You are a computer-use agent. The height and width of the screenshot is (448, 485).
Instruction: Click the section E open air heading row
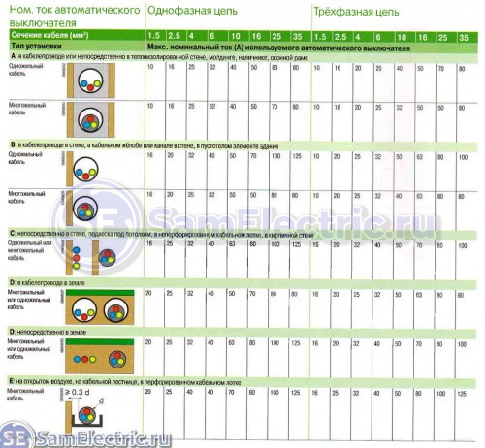[x=125, y=382]
